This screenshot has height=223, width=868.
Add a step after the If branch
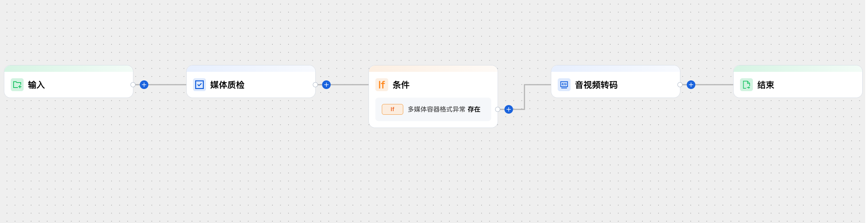(x=509, y=109)
